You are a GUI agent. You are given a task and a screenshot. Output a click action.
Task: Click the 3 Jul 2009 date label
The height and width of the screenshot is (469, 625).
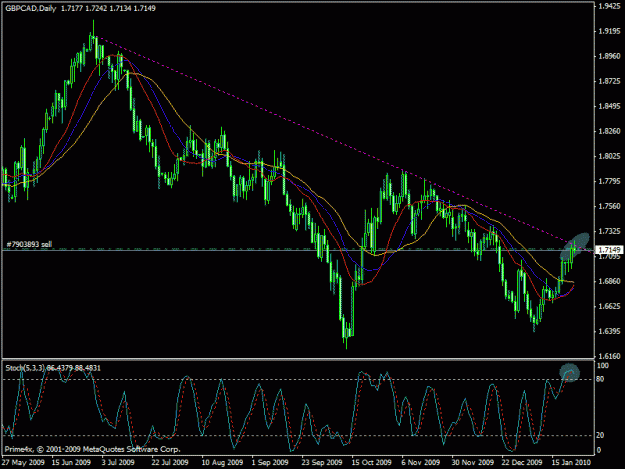coord(118,463)
